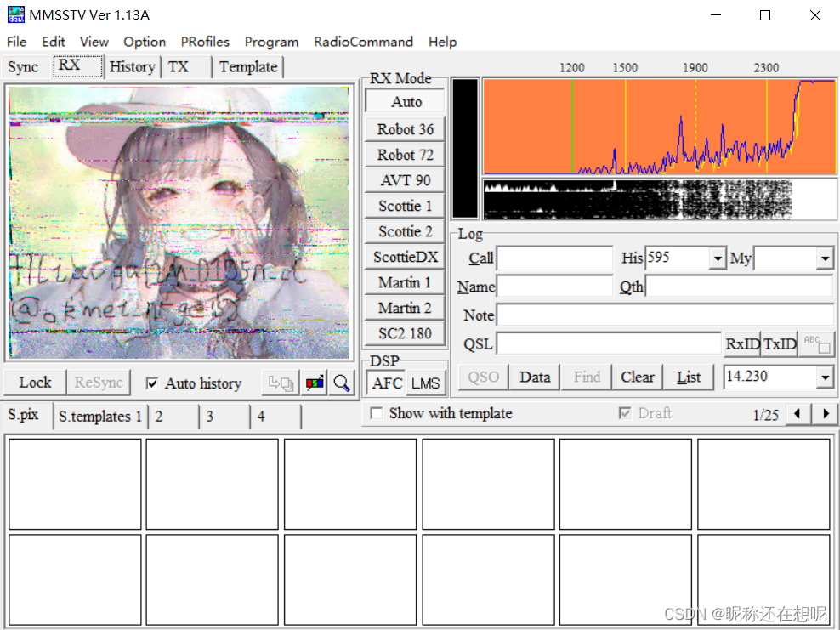Screen dimensions: 840x630
Task: Switch to the TX tab
Action: coord(186,67)
